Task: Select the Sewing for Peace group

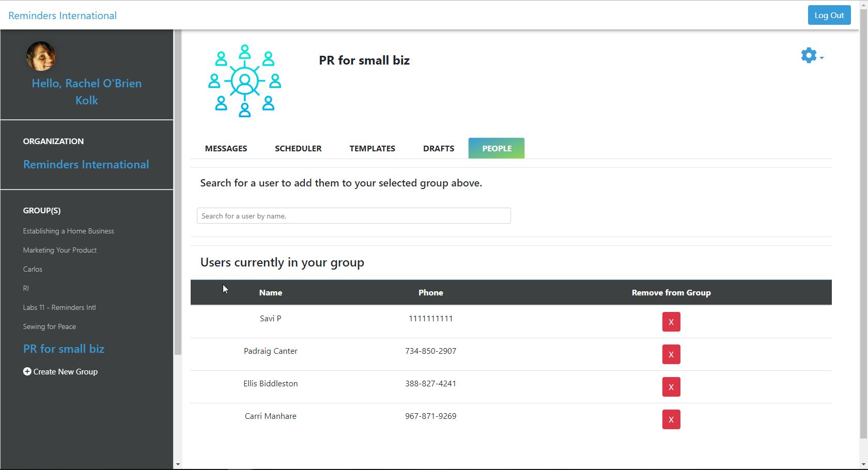Action: click(49, 326)
